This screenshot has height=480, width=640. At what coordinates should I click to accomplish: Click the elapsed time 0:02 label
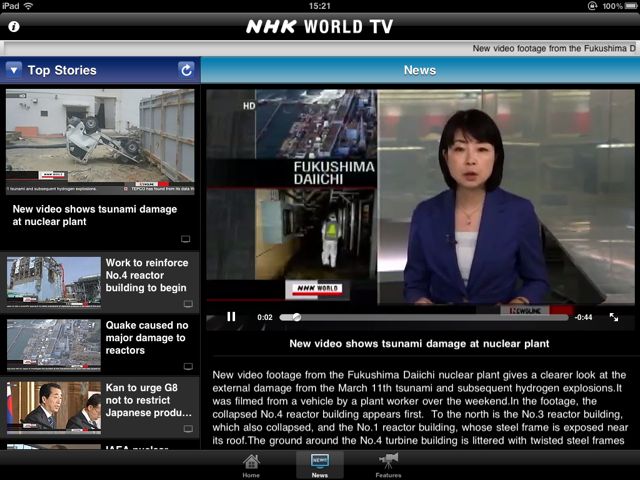(265, 317)
